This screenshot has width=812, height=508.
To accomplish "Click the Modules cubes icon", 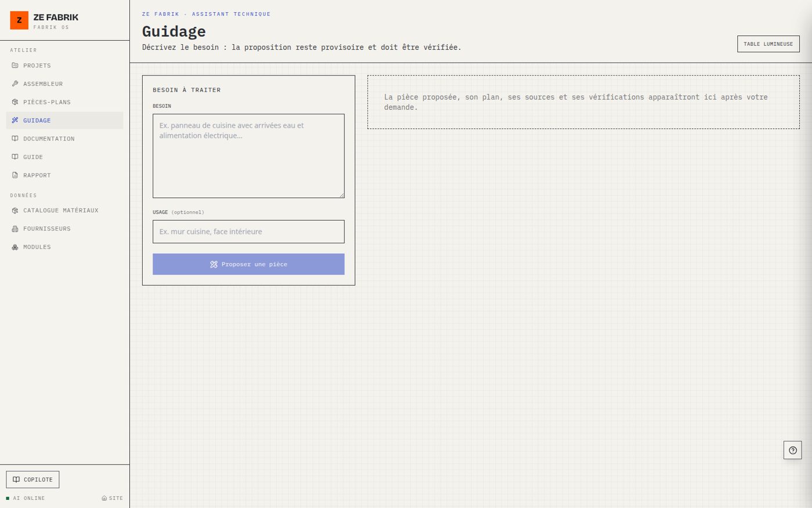I will pyautogui.click(x=15, y=247).
